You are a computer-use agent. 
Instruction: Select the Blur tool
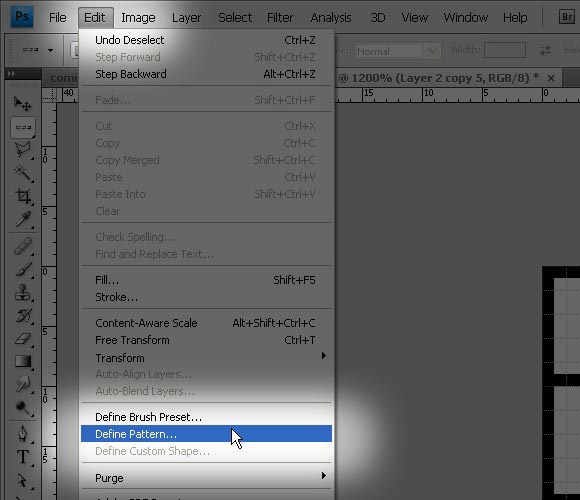[x=23, y=384]
